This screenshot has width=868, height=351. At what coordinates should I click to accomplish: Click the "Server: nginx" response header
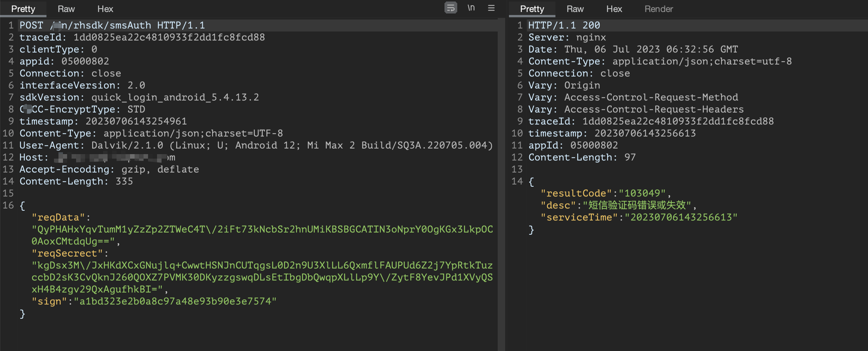click(x=567, y=37)
